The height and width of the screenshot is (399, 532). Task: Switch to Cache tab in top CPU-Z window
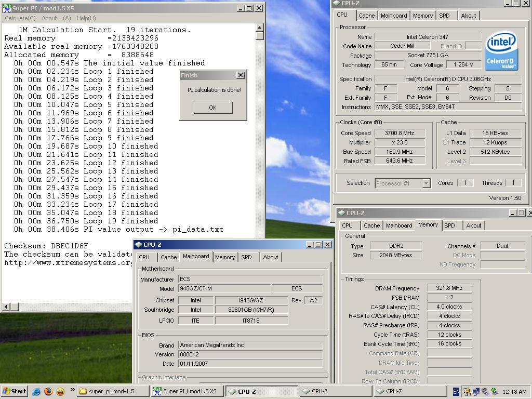367,16
